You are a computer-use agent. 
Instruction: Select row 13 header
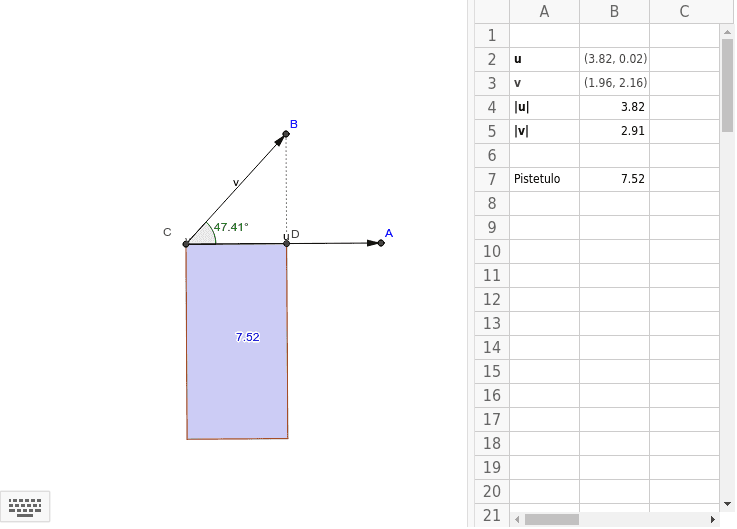tap(492, 323)
